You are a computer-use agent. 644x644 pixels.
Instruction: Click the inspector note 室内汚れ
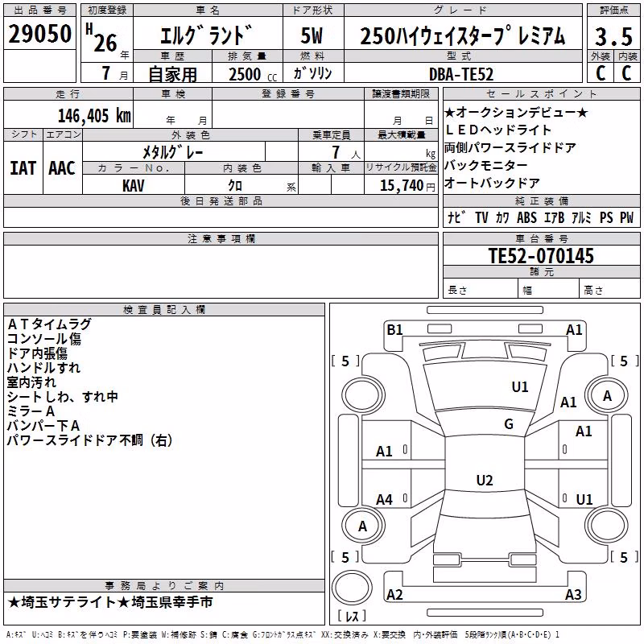pyautogui.click(x=31, y=382)
